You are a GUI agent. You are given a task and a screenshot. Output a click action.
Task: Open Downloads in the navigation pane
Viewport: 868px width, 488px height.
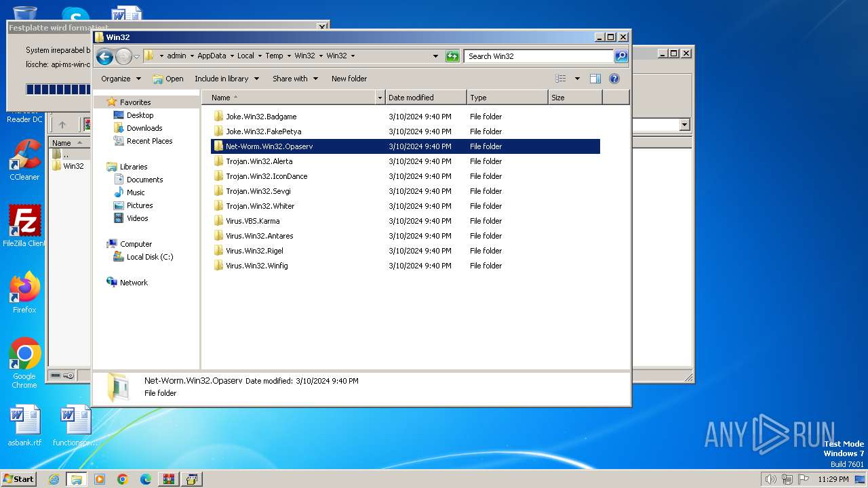[144, 128]
